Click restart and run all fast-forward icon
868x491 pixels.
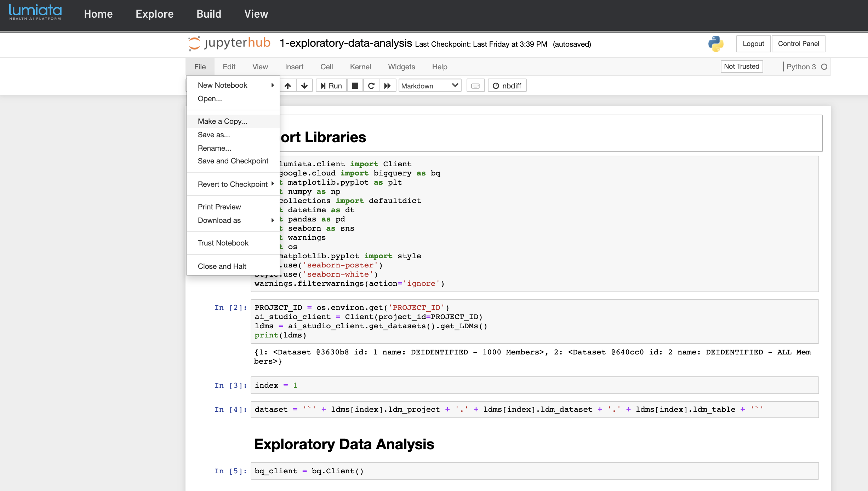(387, 86)
